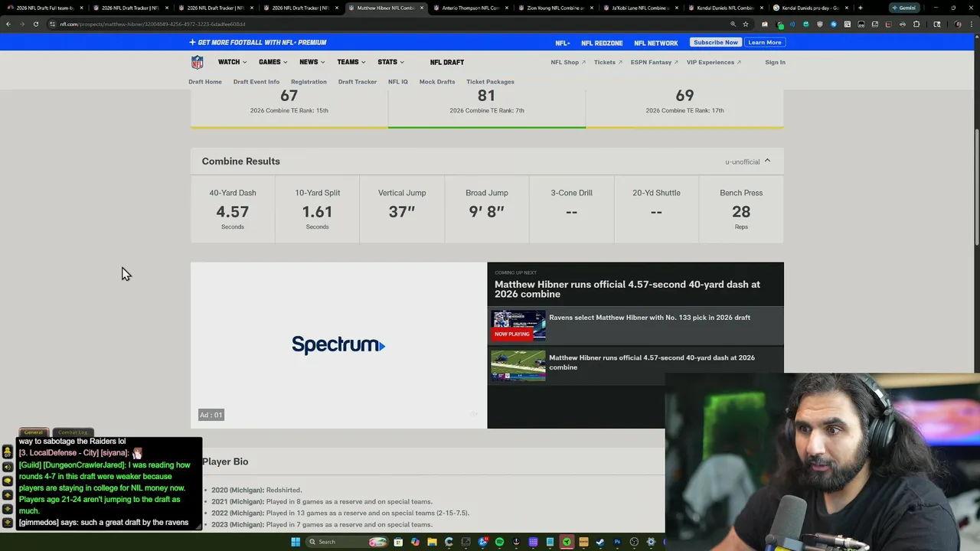
Task: Select Hibner 40-yard dash video thumbnail
Action: click(518, 365)
